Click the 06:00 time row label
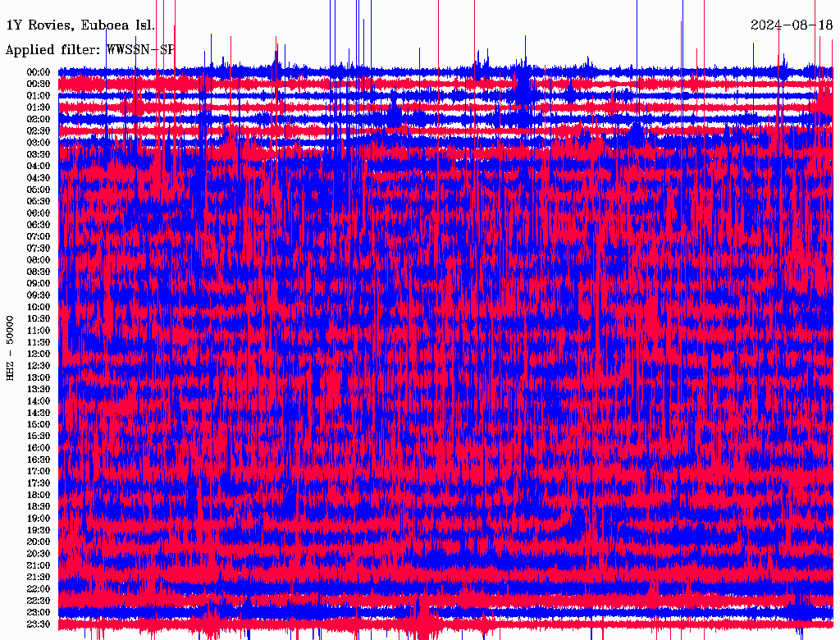 coord(39,213)
